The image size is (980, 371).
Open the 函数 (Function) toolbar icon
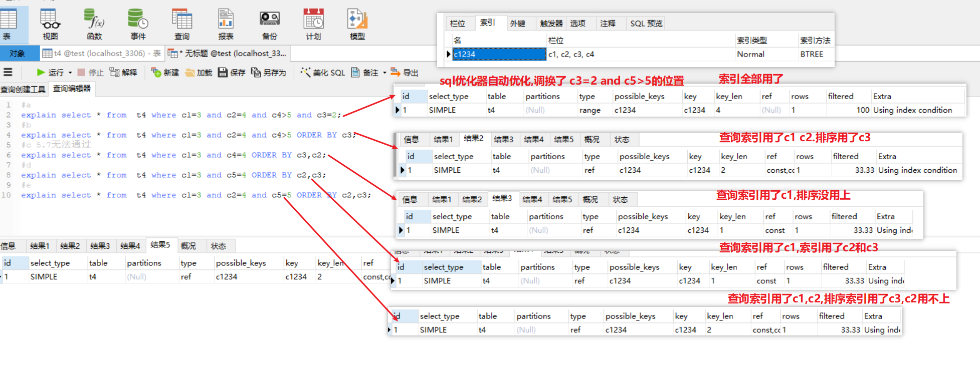pyautogui.click(x=94, y=24)
